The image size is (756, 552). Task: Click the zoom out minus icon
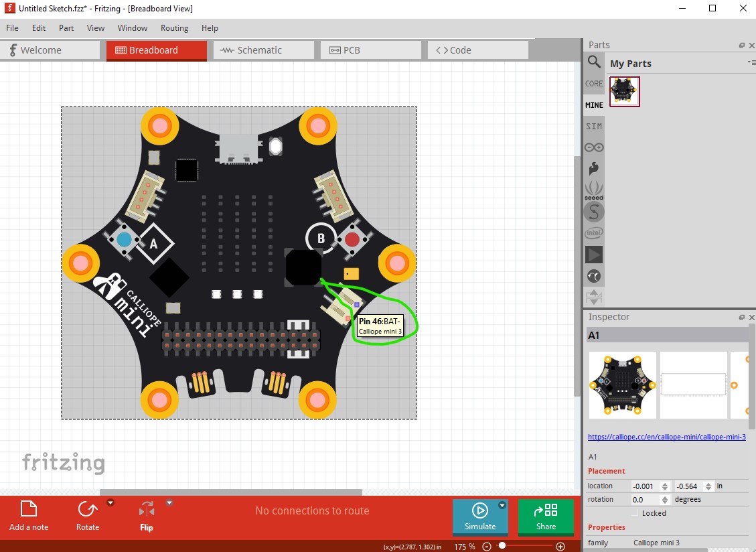(x=487, y=546)
